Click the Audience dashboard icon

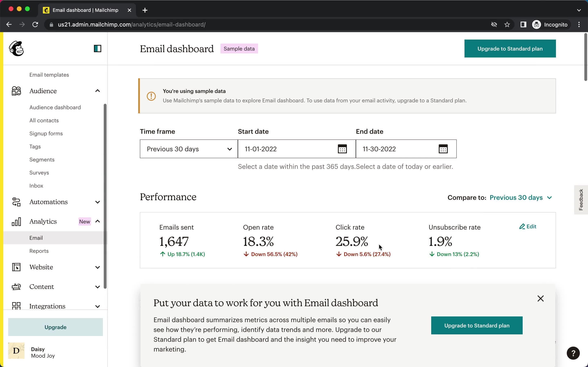(55, 107)
